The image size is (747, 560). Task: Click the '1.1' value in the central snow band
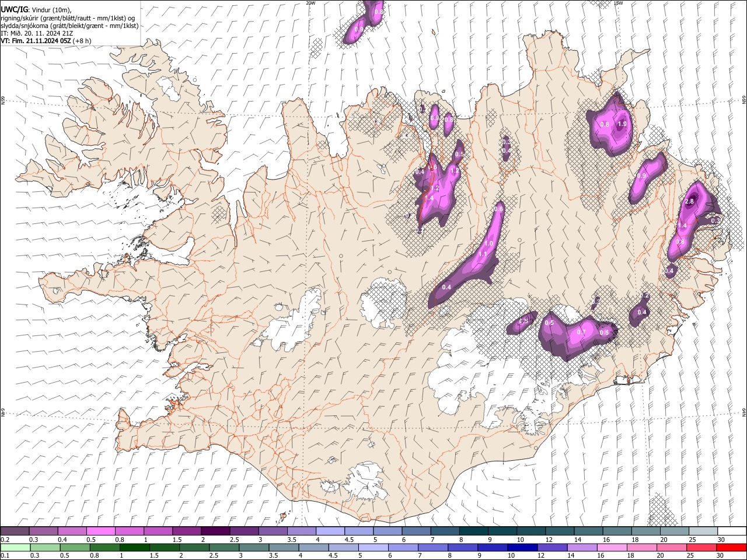click(x=483, y=254)
